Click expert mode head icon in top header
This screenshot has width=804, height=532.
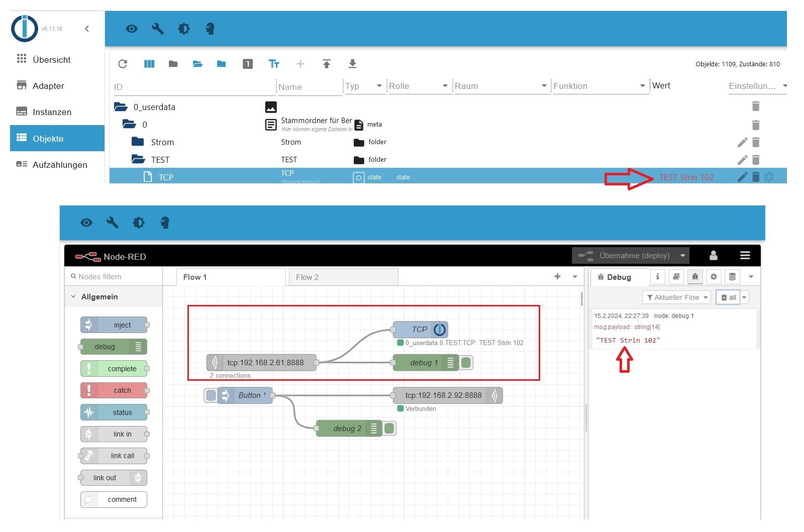coord(210,29)
